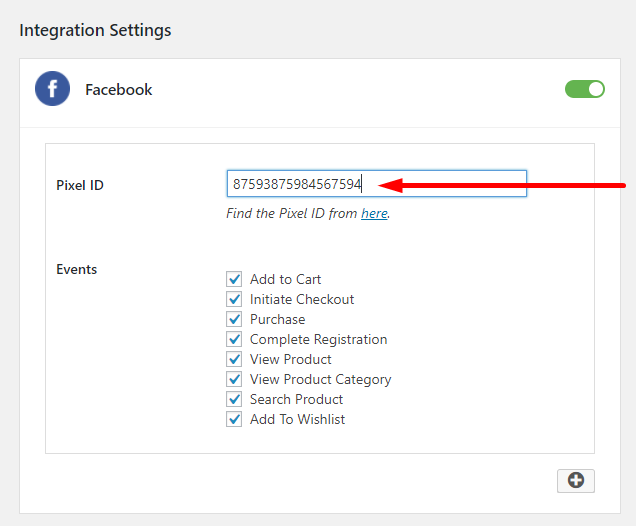Click the 'Add To Wishlist' label text
636x526 pixels.
coord(297,419)
